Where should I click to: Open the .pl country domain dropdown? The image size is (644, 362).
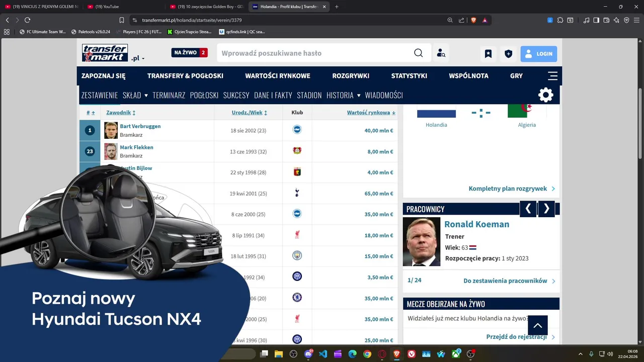tap(138, 58)
